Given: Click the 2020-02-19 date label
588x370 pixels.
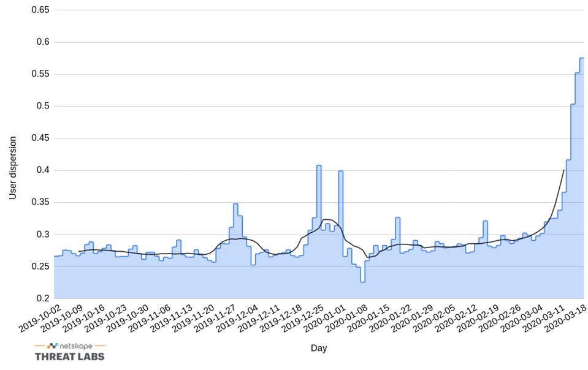Looking at the screenshot, I should point(478,319).
